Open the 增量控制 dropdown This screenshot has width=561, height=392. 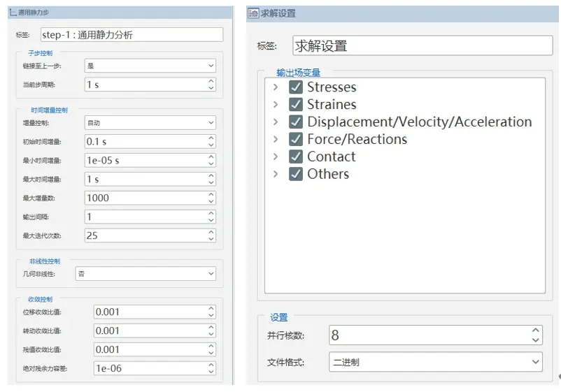point(150,122)
